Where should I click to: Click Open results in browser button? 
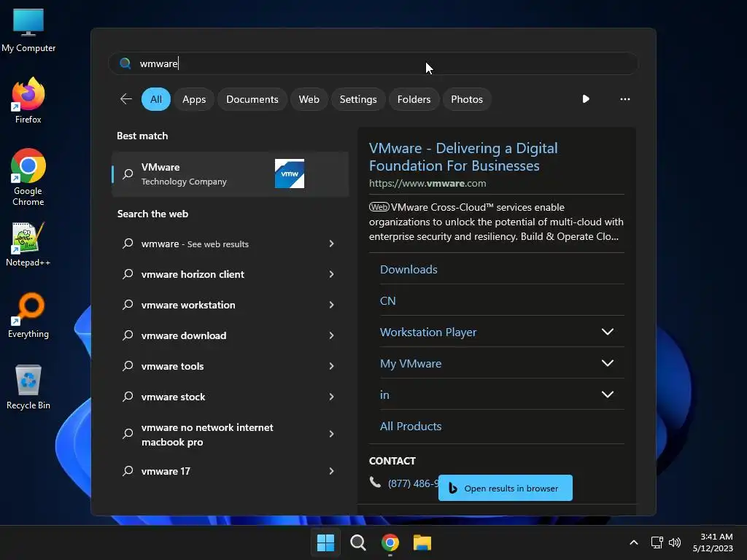pos(505,488)
